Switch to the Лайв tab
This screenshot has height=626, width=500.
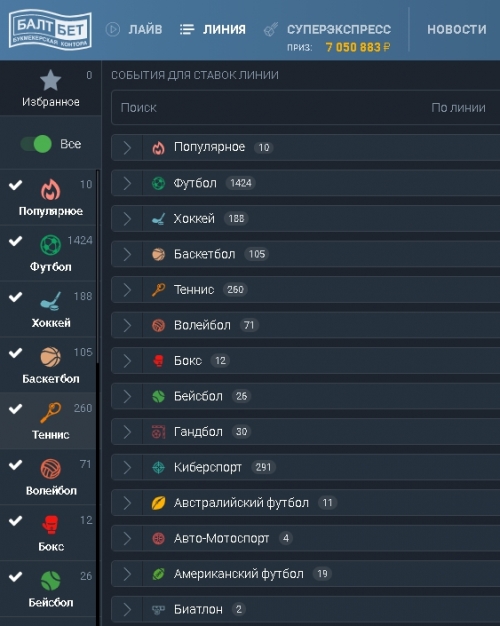coord(134,30)
